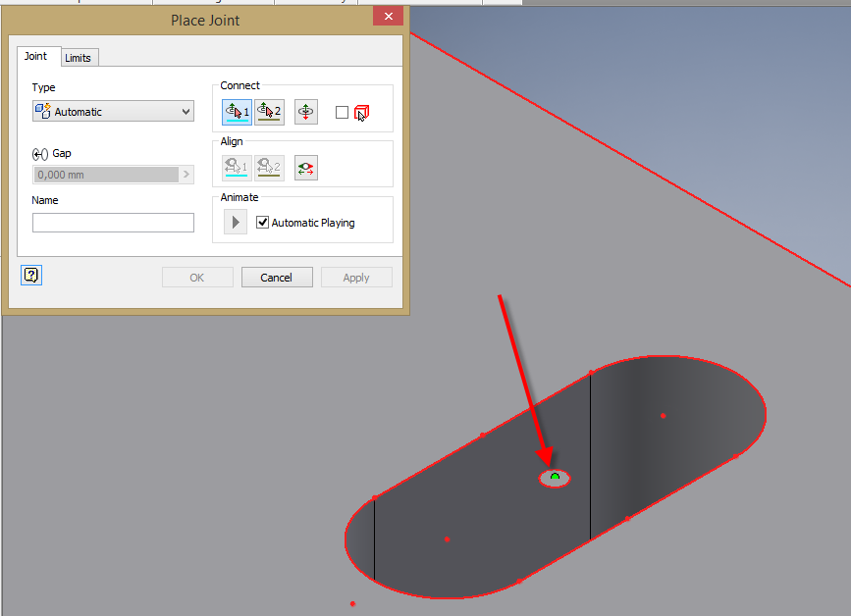Switch to the Joint tab
Image resolution: width=851 pixels, height=616 pixels.
point(37,56)
